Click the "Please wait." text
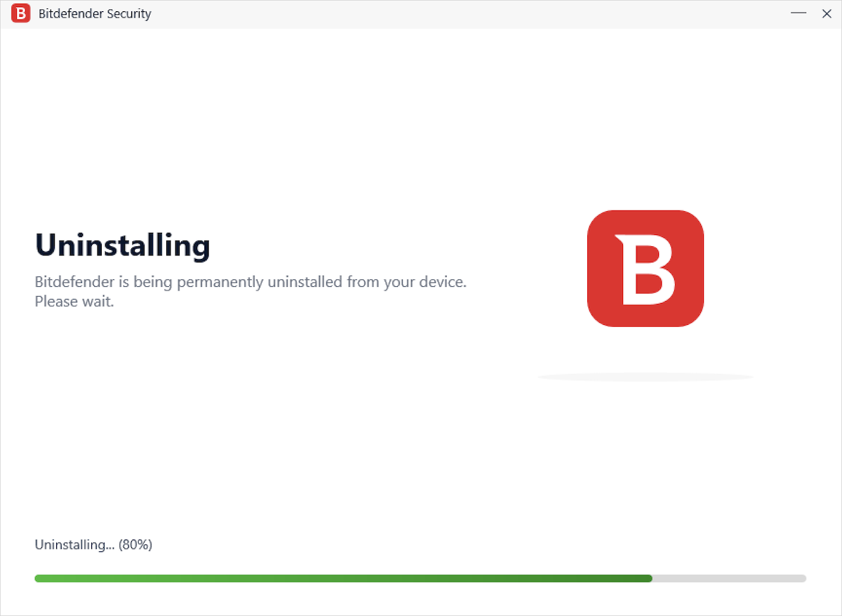Image resolution: width=842 pixels, height=616 pixels. tap(74, 302)
